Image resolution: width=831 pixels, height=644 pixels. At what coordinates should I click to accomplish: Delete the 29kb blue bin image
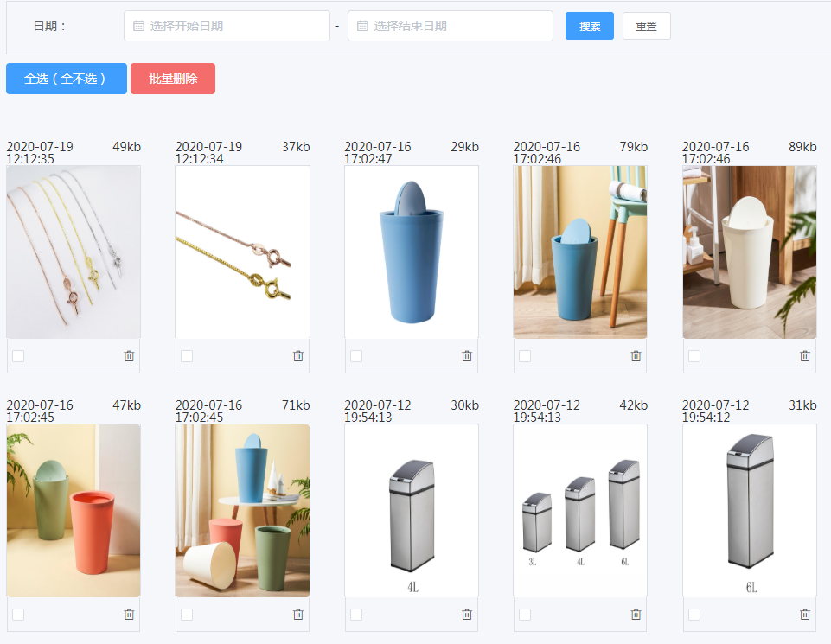pos(466,356)
